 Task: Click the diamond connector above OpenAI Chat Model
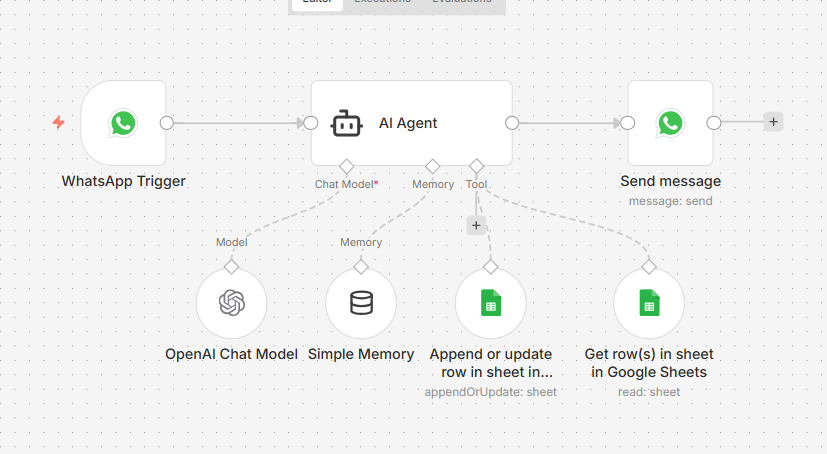point(231,267)
